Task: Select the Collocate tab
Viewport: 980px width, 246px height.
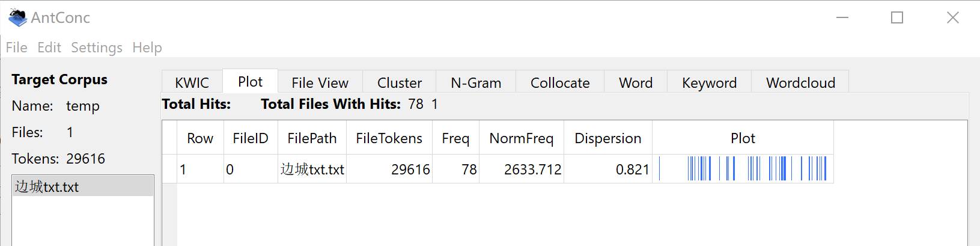Action: (x=560, y=83)
